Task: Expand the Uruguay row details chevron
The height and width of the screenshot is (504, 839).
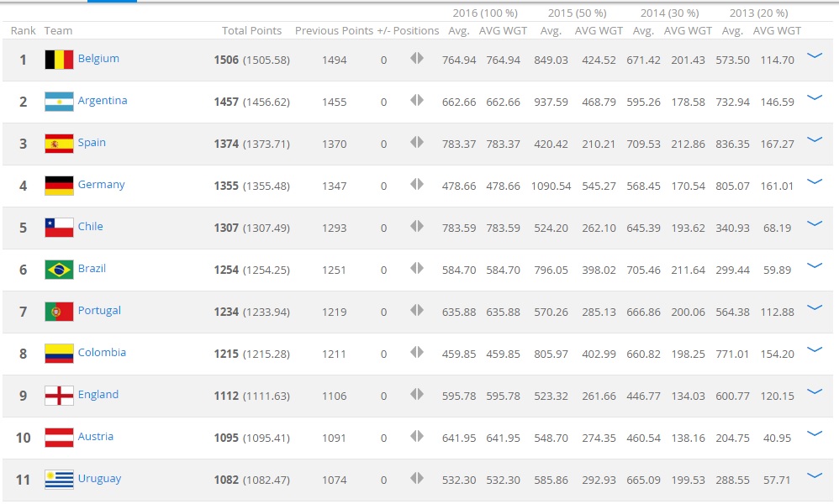Action: [x=815, y=475]
